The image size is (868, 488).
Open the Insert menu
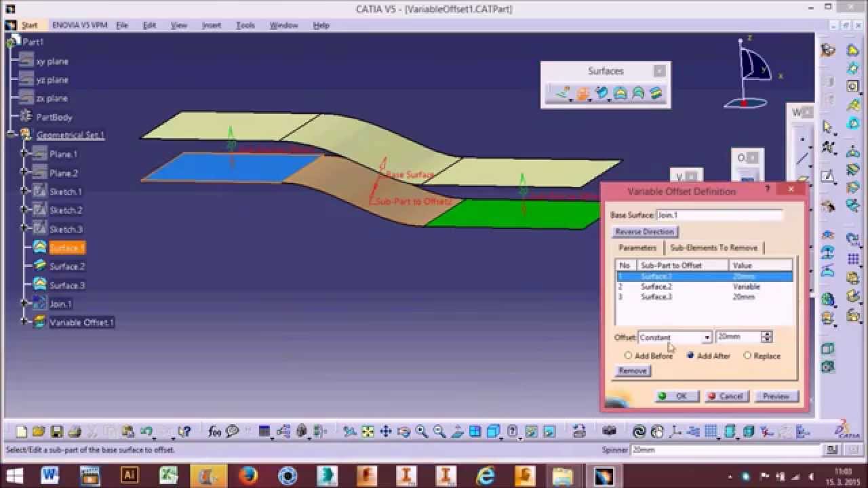tap(212, 25)
